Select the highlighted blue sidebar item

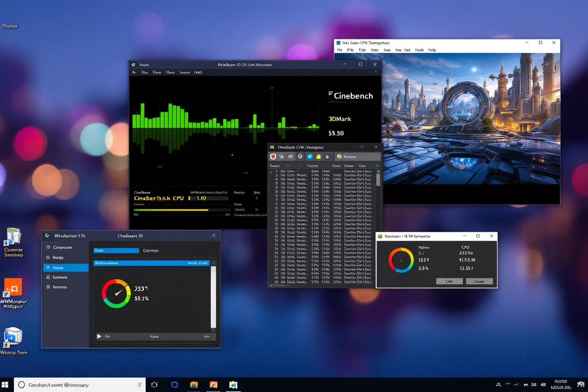click(66, 268)
